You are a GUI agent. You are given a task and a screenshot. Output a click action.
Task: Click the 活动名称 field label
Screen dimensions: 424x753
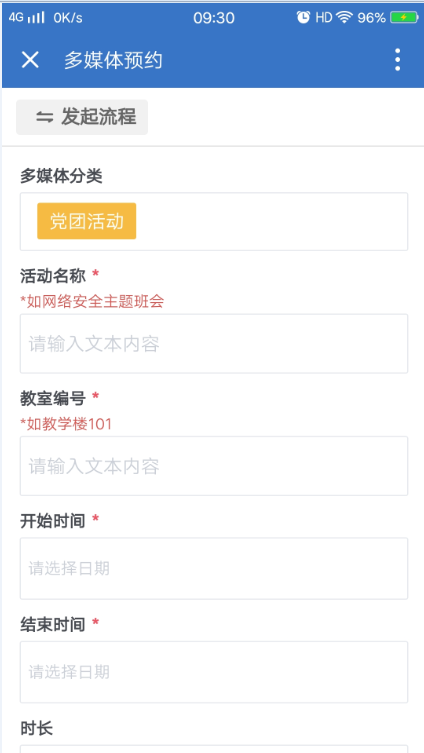(53, 276)
